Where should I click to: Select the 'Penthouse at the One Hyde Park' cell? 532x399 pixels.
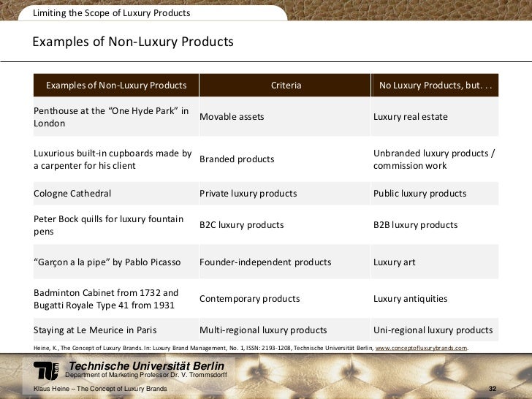pyautogui.click(x=116, y=117)
